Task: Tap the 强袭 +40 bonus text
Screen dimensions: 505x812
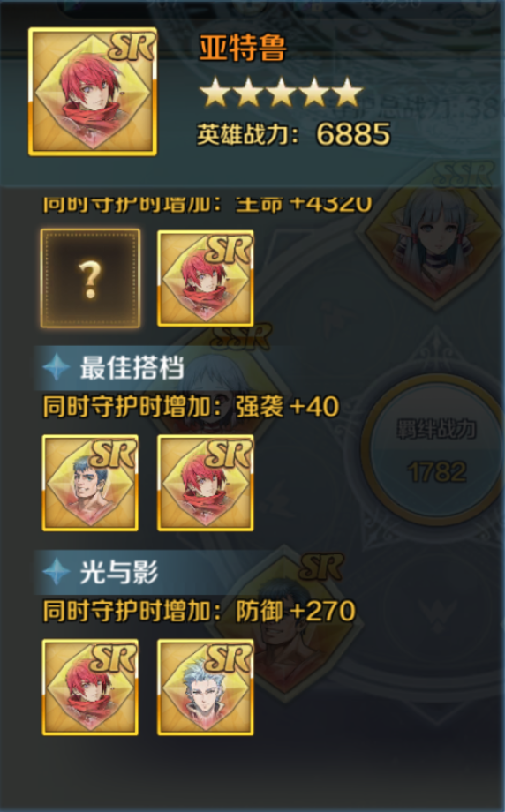Action: coord(288,407)
